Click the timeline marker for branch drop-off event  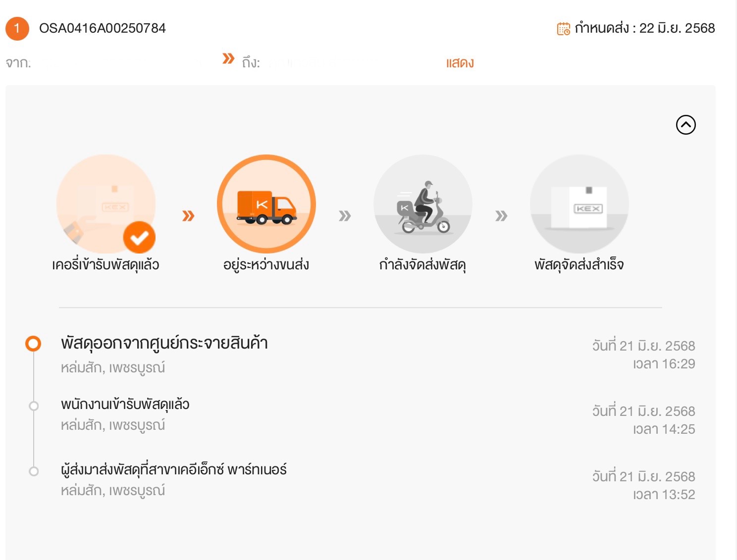pos(34,471)
